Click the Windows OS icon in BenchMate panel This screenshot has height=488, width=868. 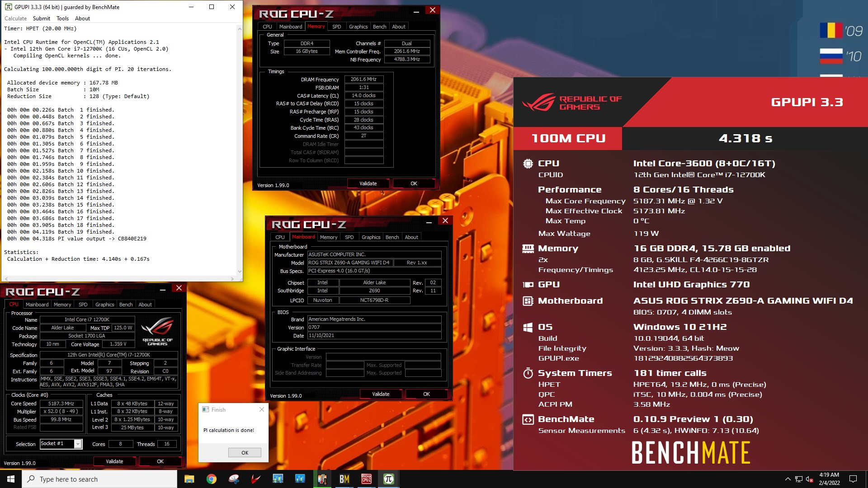(528, 327)
